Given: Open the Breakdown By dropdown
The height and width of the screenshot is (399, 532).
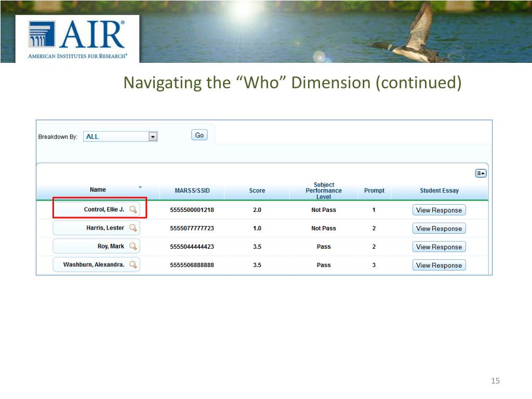Looking at the screenshot, I should 120,137.
